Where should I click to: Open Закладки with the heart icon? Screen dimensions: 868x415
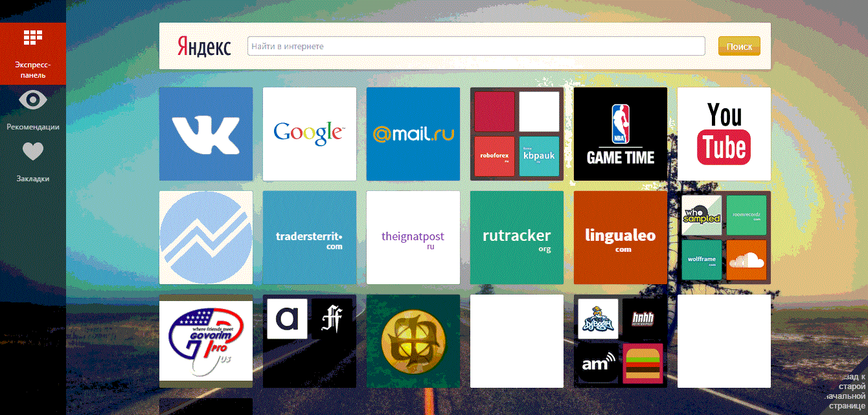tap(33, 151)
